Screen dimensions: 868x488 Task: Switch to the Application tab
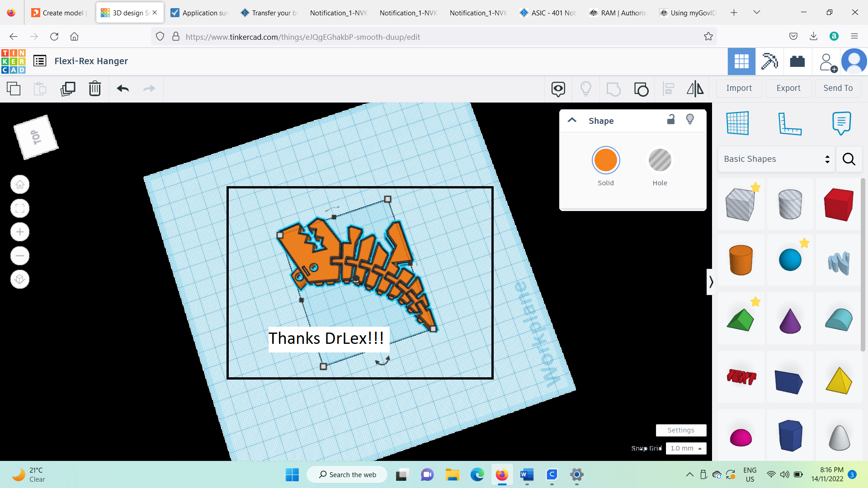pos(199,13)
